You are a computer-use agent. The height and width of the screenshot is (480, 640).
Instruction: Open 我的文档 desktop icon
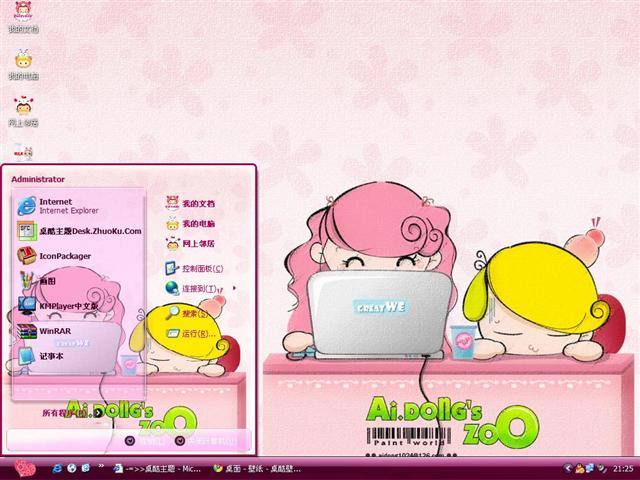coord(23,17)
